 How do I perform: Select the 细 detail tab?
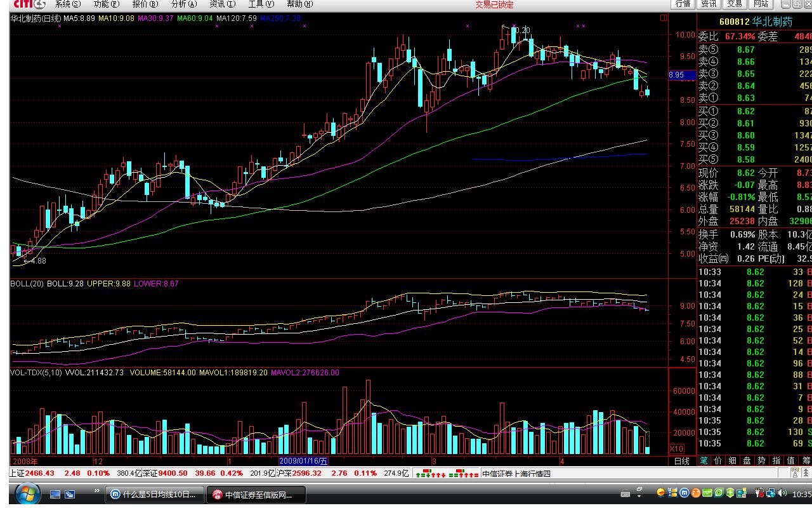pyautogui.click(x=733, y=461)
